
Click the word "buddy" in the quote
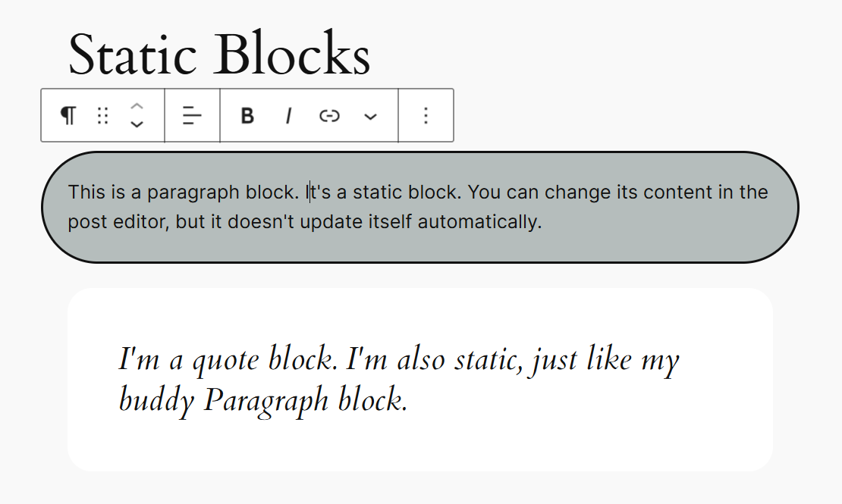(x=158, y=400)
